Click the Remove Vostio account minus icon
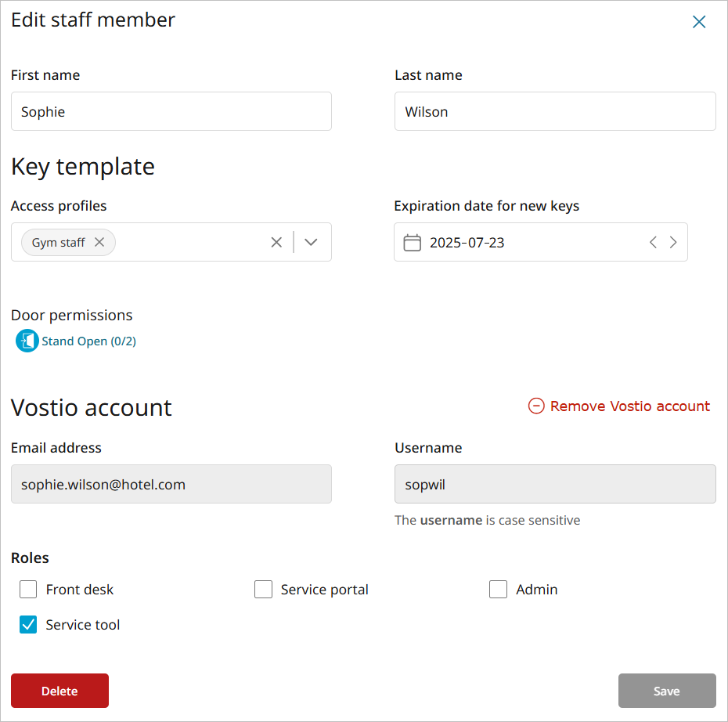Viewport: 728px width, 722px height. [x=536, y=406]
